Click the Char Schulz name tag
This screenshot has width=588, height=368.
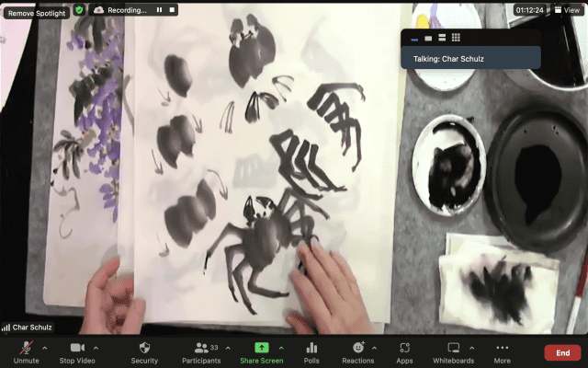(x=32, y=328)
